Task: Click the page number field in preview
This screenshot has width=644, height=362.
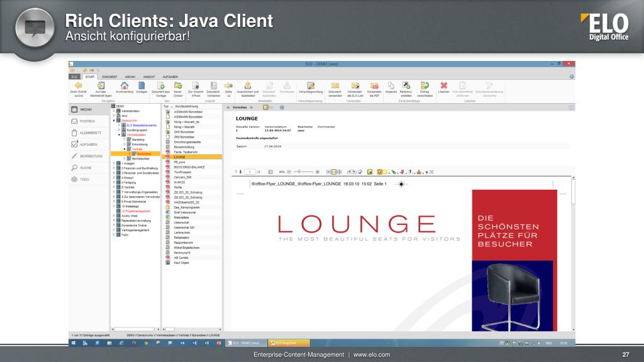Action: click(x=250, y=171)
